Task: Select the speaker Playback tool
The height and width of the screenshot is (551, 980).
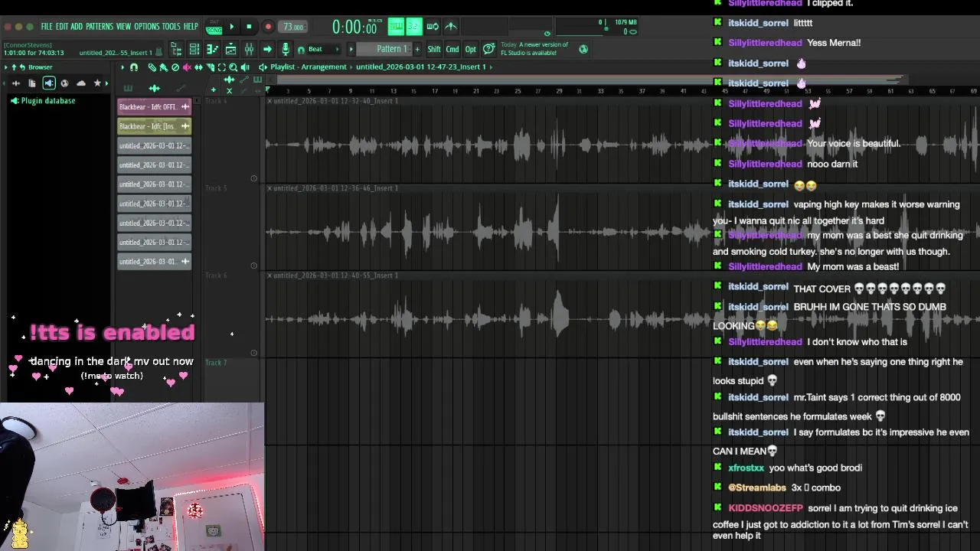Action: pos(245,67)
